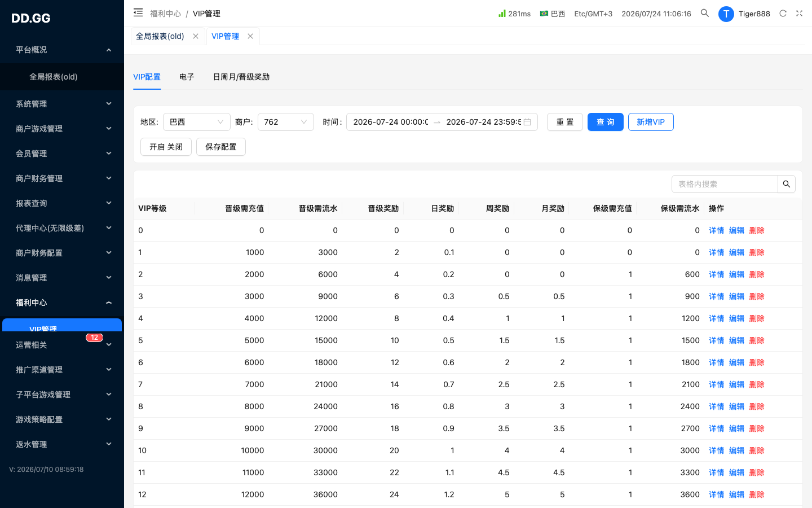Open 详情 for VIP level 9
Screen dimensions: 812x508
pyautogui.click(x=716, y=428)
